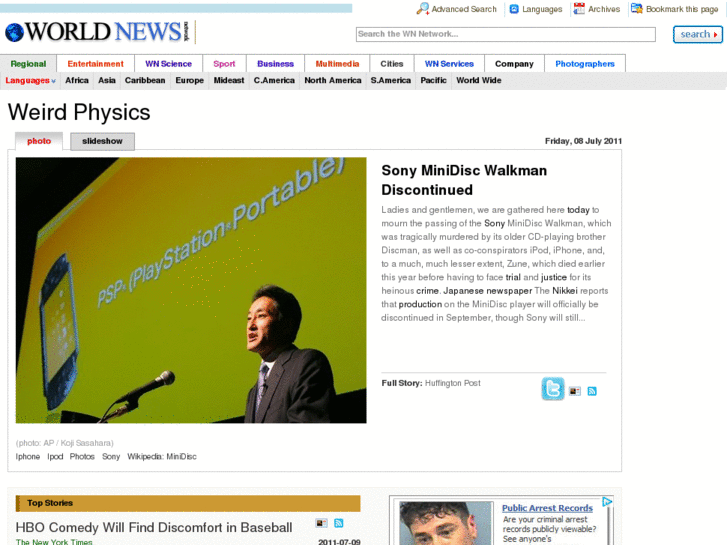The width and height of the screenshot is (727, 545).
Task: Open the Photographers menu tab
Action: click(585, 64)
